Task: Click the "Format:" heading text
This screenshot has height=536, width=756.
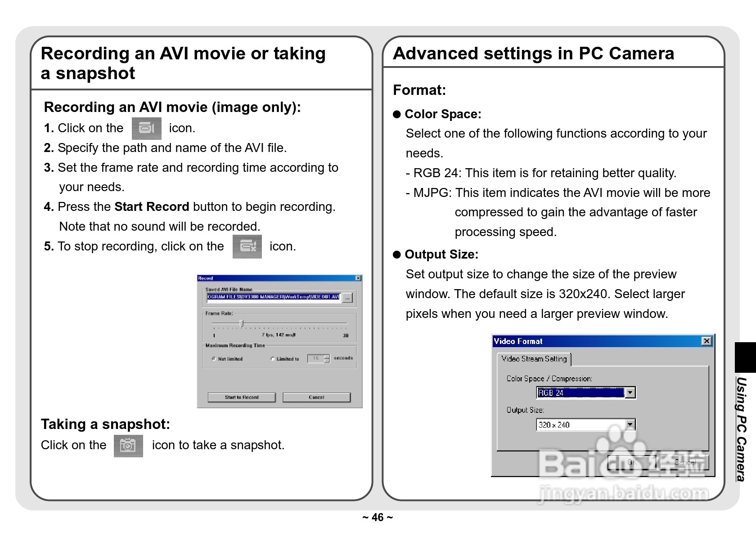Action: 419,90
